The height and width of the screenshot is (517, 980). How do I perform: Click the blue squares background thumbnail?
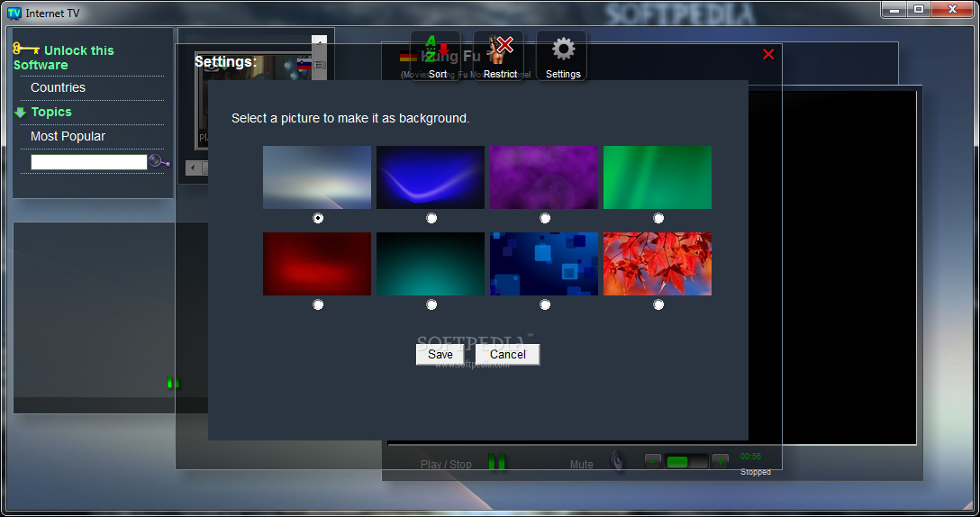[x=544, y=264]
